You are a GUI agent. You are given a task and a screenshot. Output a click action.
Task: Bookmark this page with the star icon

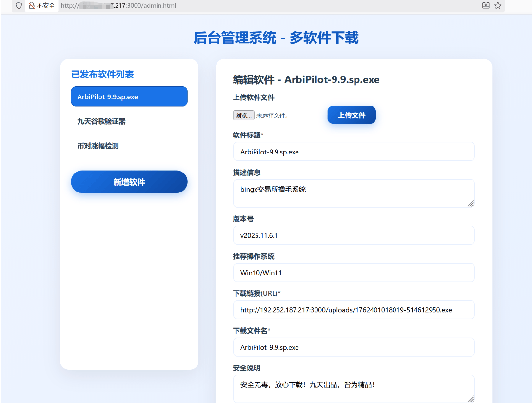click(498, 6)
